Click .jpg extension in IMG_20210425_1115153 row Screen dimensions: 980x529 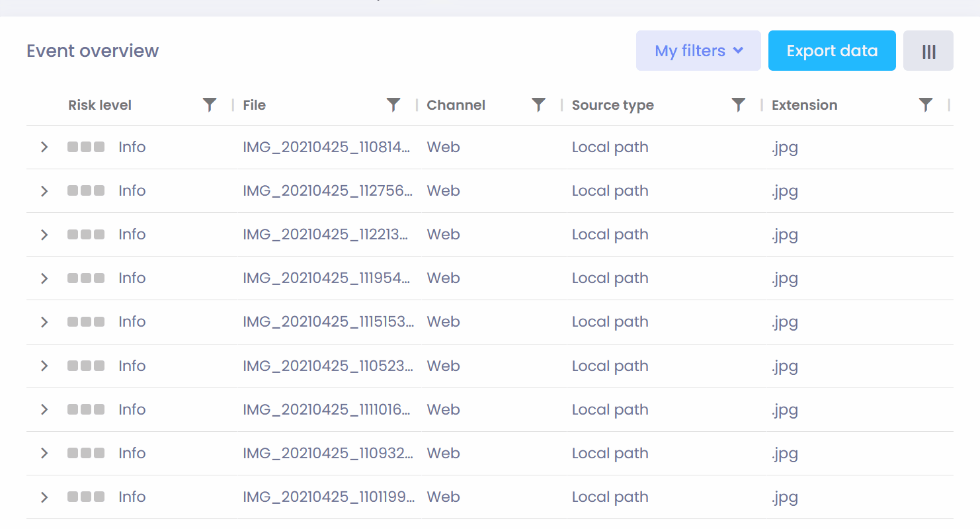(784, 322)
